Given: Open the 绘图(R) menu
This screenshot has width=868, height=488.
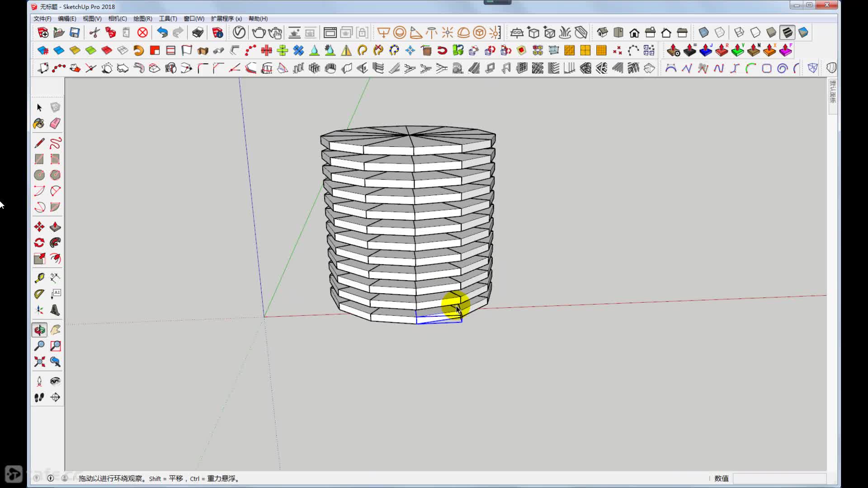Looking at the screenshot, I should pyautogui.click(x=143, y=19).
